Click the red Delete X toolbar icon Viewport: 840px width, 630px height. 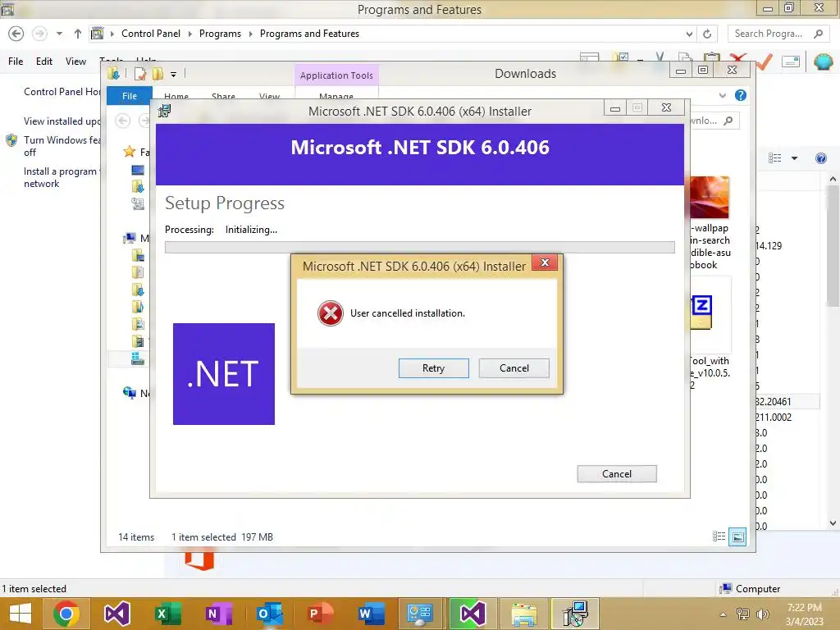[x=737, y=57]
